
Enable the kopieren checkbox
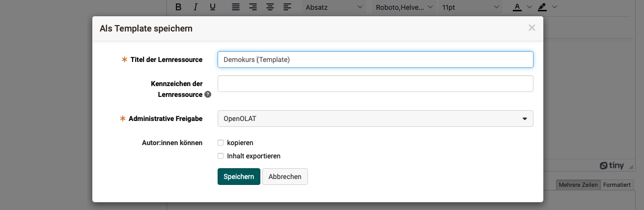coord(221,143)
